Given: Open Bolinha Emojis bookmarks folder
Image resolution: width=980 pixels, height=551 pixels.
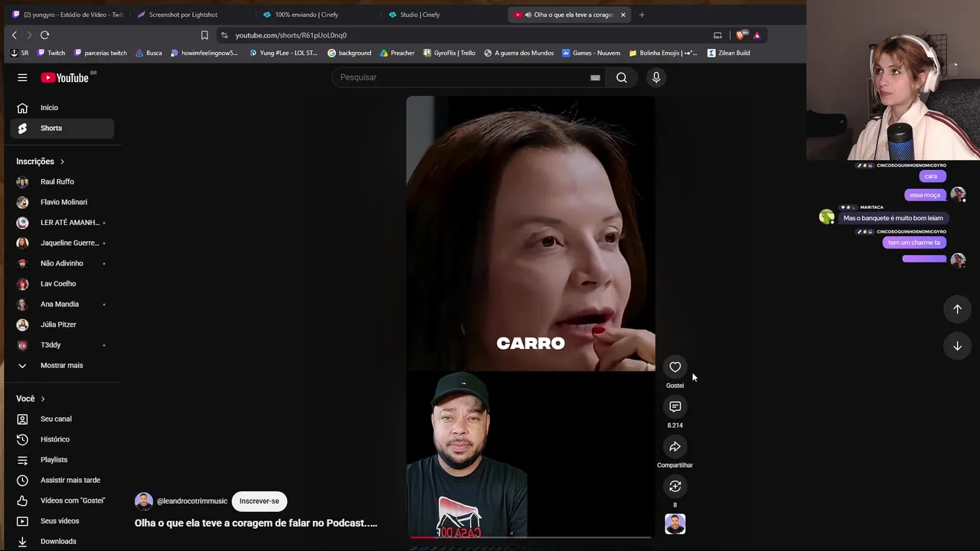Looking at the screenshot, I should (663, 54).
